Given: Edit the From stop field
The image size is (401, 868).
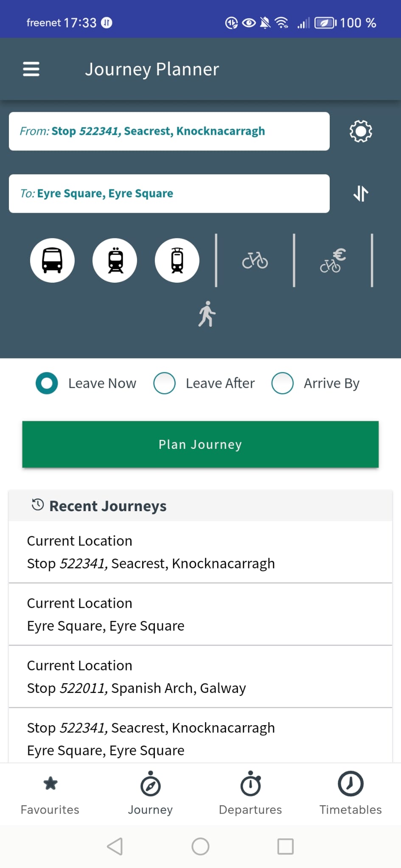Looking at the screenshot, I should (x=169, y=131).
